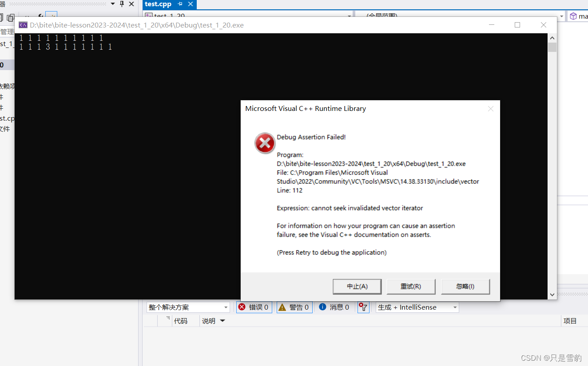Close the test.cpp tab

tap(191, 4)
